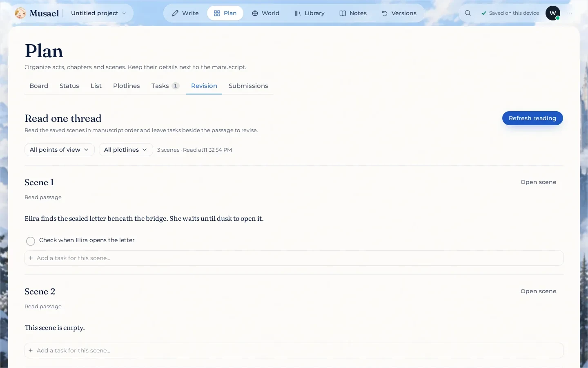Viewport: 588px width, 368px height.
Task: Switch to the Board tab
Action: coord(39,86)
